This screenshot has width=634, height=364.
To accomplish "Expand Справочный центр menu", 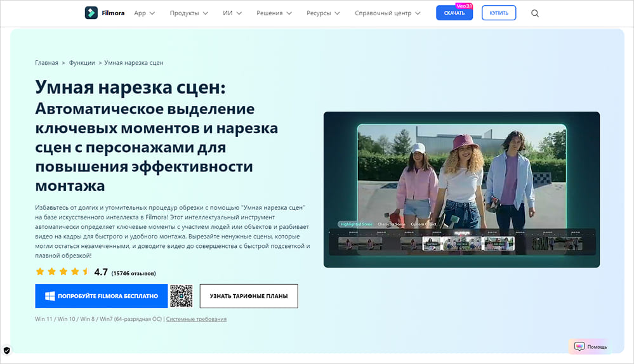I will coord(387,13).
